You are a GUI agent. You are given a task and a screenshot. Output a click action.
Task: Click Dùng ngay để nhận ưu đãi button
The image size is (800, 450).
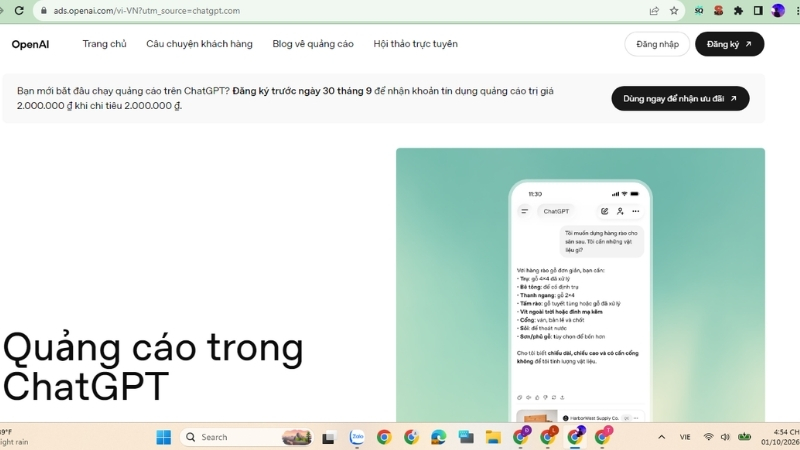[680, 98]
